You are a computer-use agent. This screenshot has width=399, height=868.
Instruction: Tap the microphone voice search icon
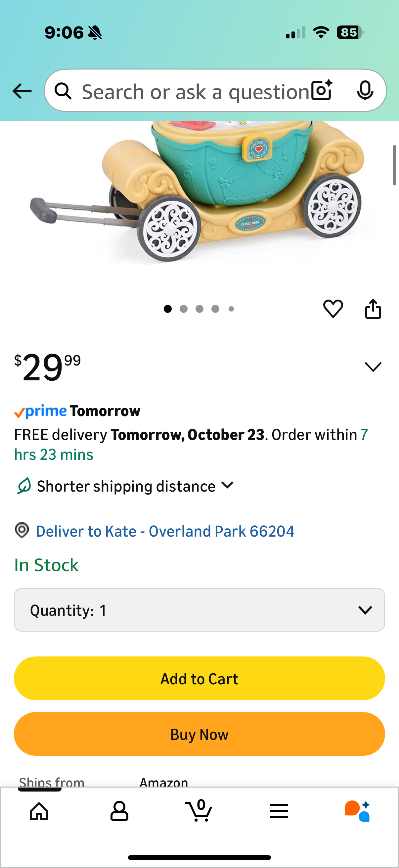point(365,91)
